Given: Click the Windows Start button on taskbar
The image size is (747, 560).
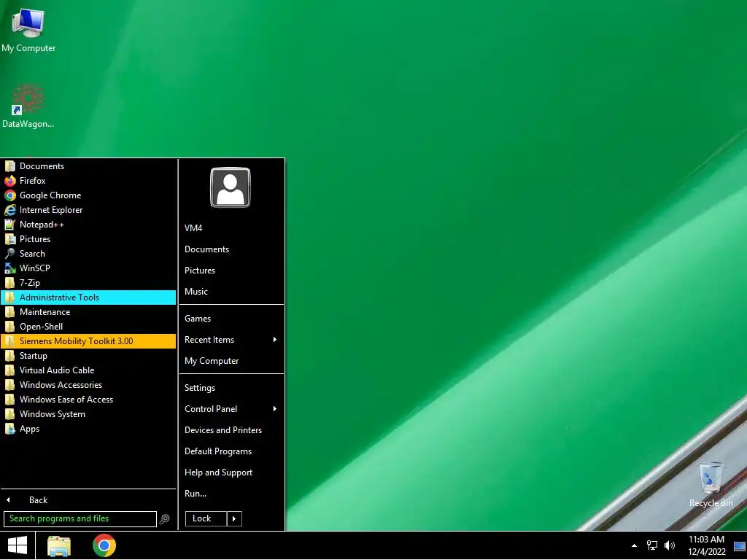Looking at the screenshot, I should tap(18, 545).
